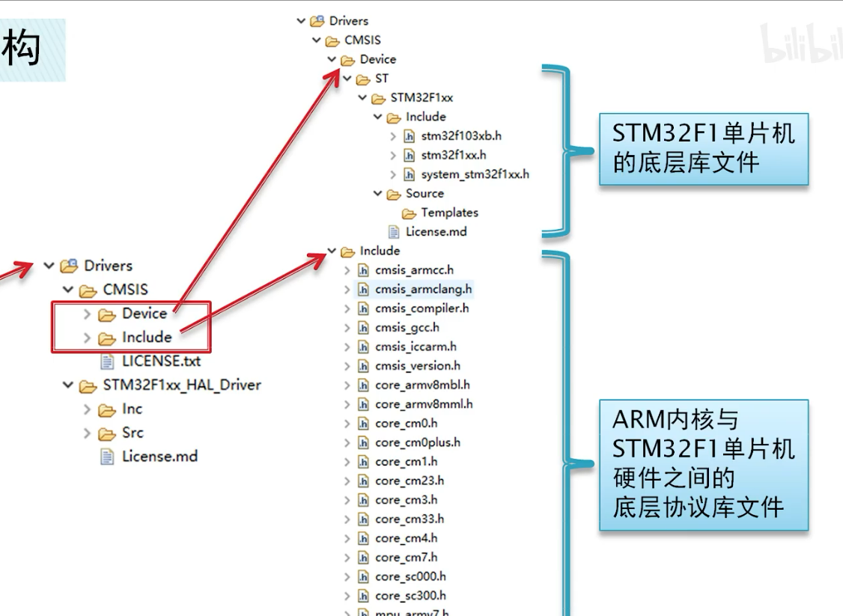This screenshot has height=616, width=843.
Task: Collapse the Source folder
Action: 378,194
